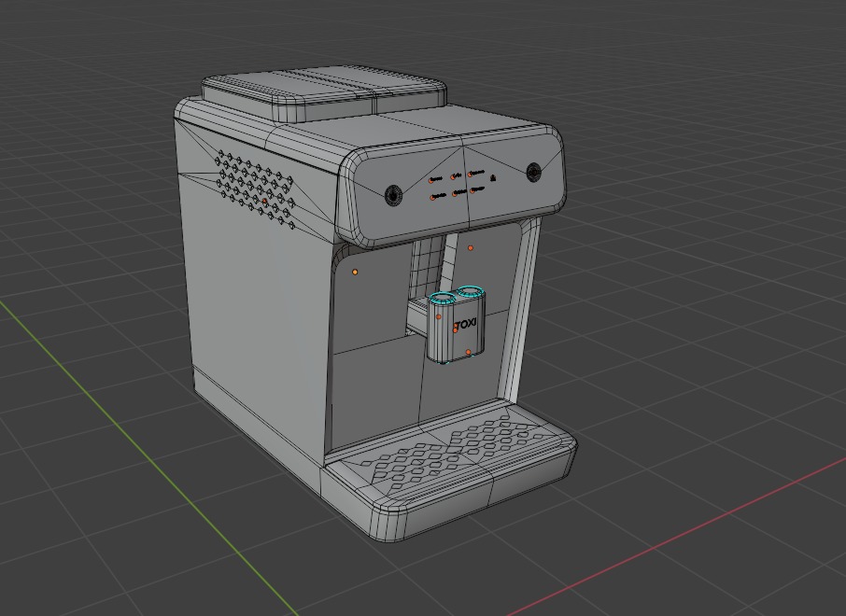Click the TOXI logo on the spout
This screenshot has width=846, height=616.
(x=464, y=325)
